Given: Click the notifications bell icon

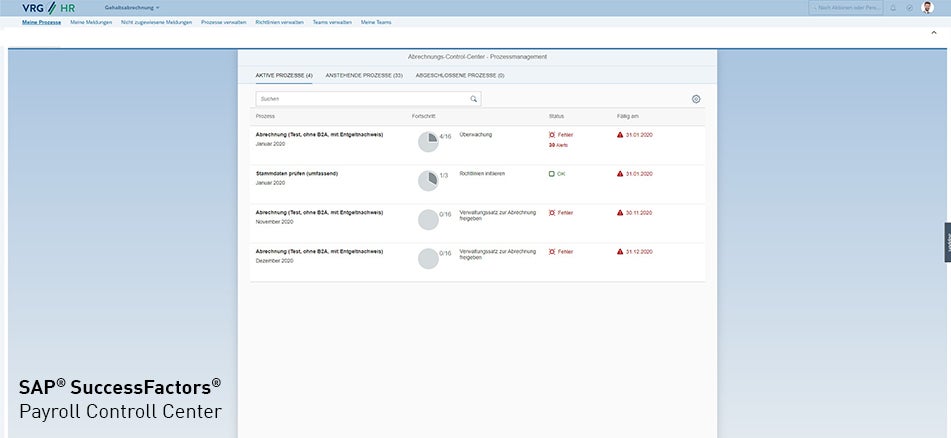Looking at the screenshot, I should tap(893, 7).
